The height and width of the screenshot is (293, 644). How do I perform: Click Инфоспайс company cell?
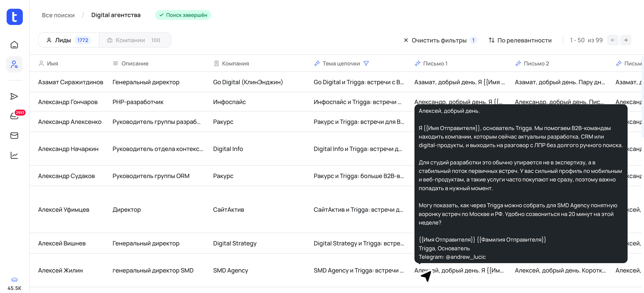pos(229,102)
